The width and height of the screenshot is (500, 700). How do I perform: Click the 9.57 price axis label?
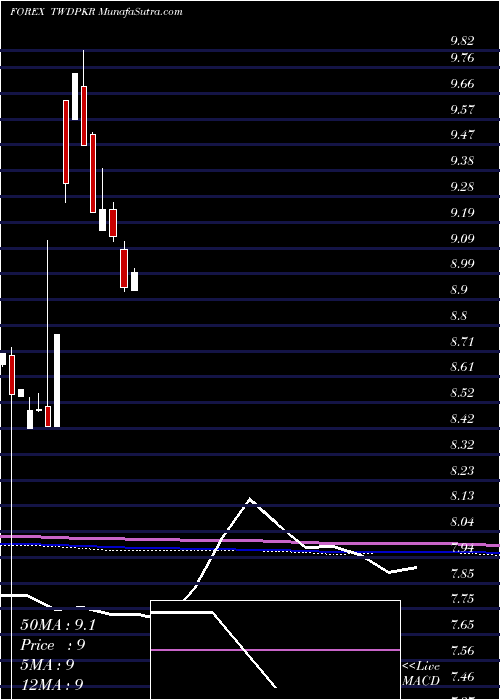(x=462, y=109)
